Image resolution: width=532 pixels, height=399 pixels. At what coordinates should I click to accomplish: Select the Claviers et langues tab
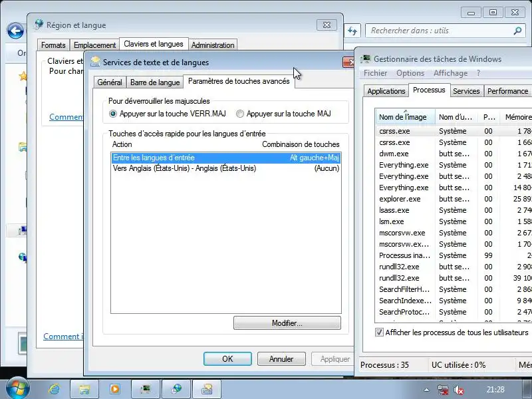(154, 44)
